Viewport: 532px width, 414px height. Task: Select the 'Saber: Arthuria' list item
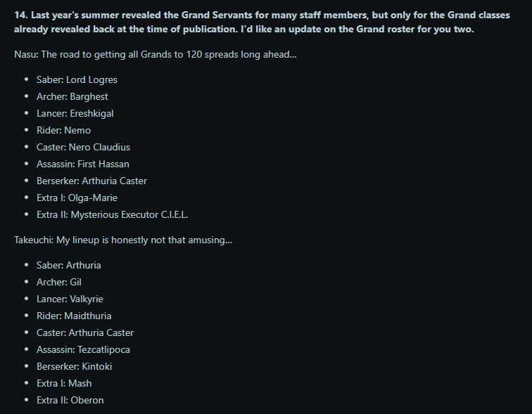point(69,265)
